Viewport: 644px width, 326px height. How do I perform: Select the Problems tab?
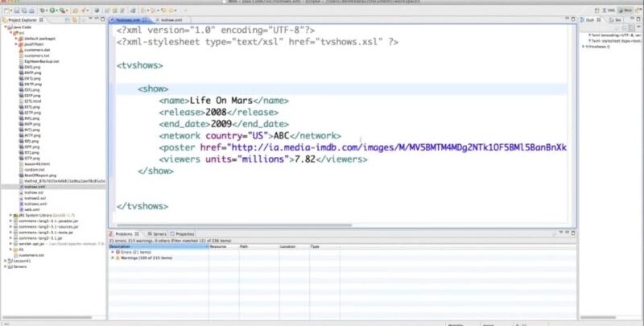point(124,233)
